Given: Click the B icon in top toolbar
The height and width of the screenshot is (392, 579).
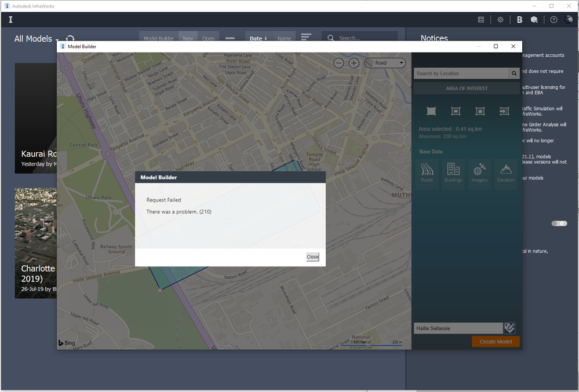Looking at the screenshot, I should (x=519, y=20).
